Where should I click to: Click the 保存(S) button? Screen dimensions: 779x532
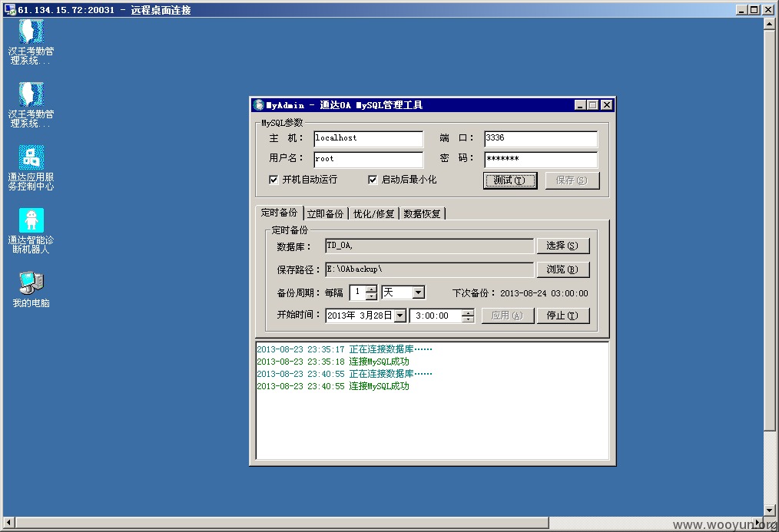coord(572,180)
